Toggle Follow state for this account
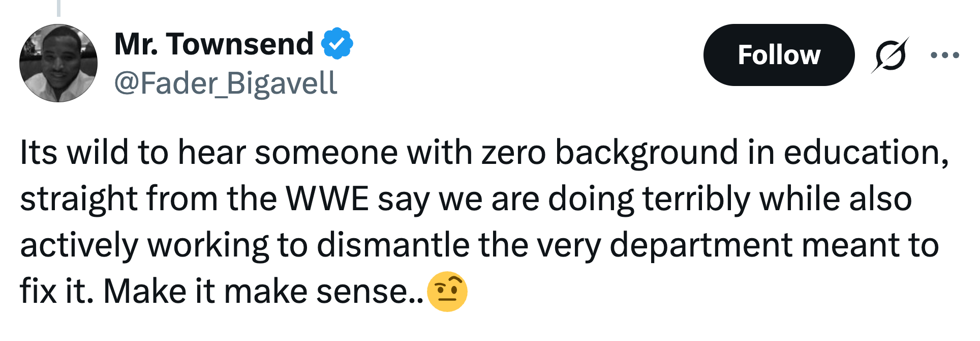Image resolution: width=980 pixels, height=341 pixels. click(779, 55)
